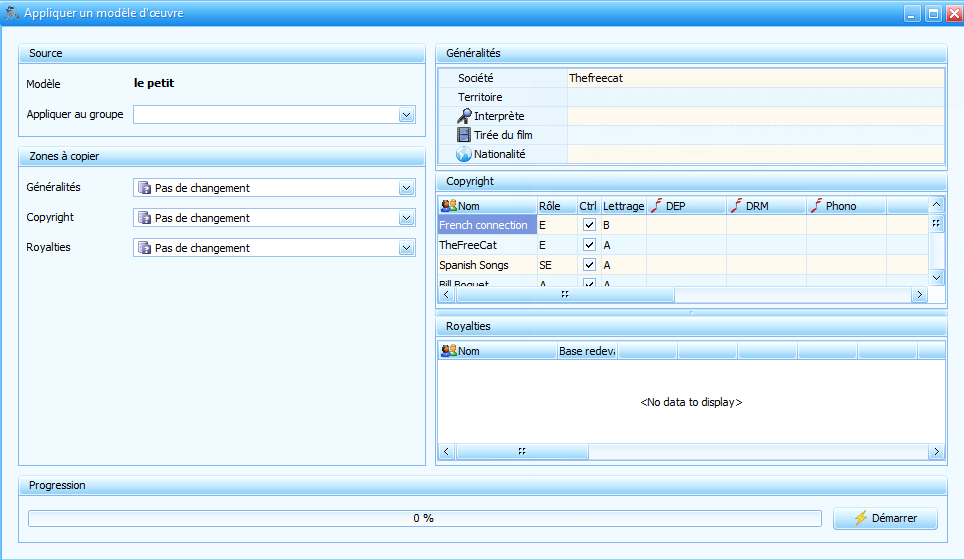
Task: Click the DEP column header icon
Action: coord(656,206)
